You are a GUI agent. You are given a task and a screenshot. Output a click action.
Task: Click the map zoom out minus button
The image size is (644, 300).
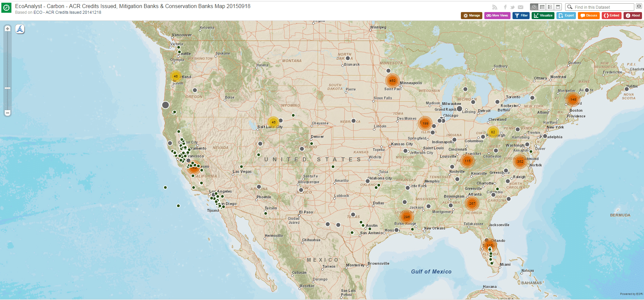coord(7,113)
